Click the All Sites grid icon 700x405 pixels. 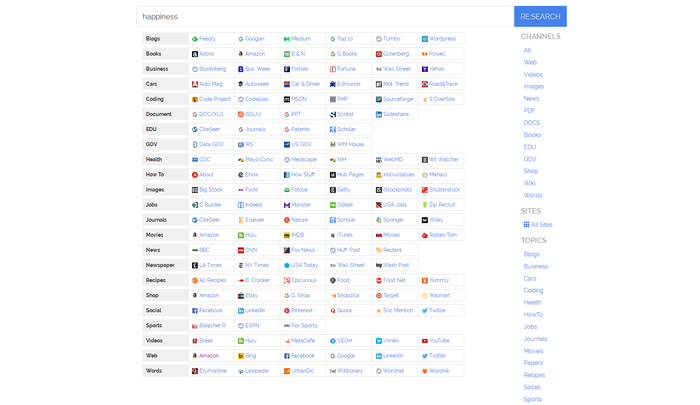[526, 225]
